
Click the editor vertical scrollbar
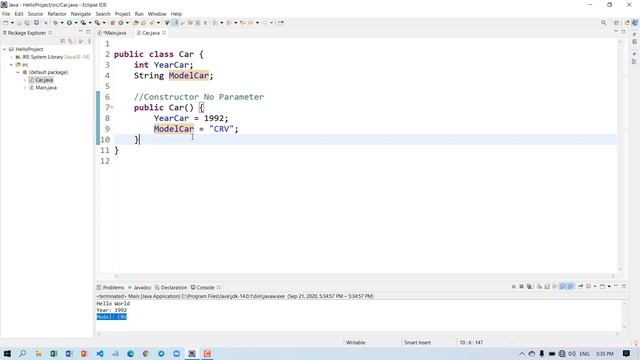click(620, 155)
